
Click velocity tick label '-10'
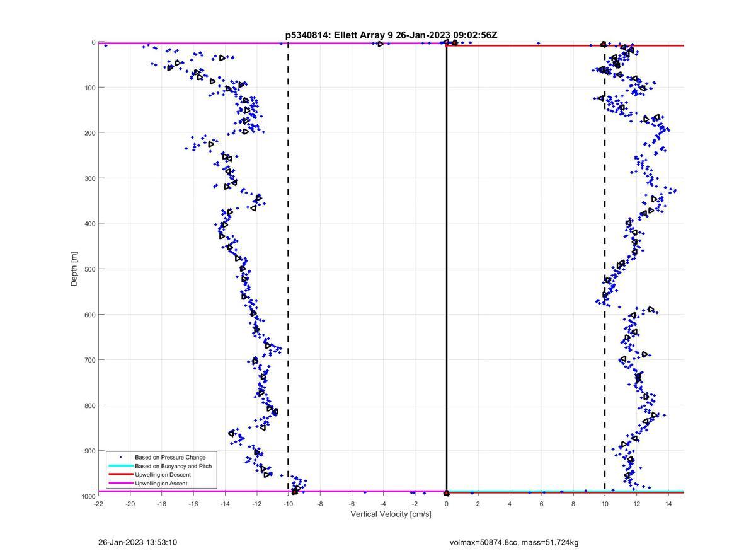point(289,504)
